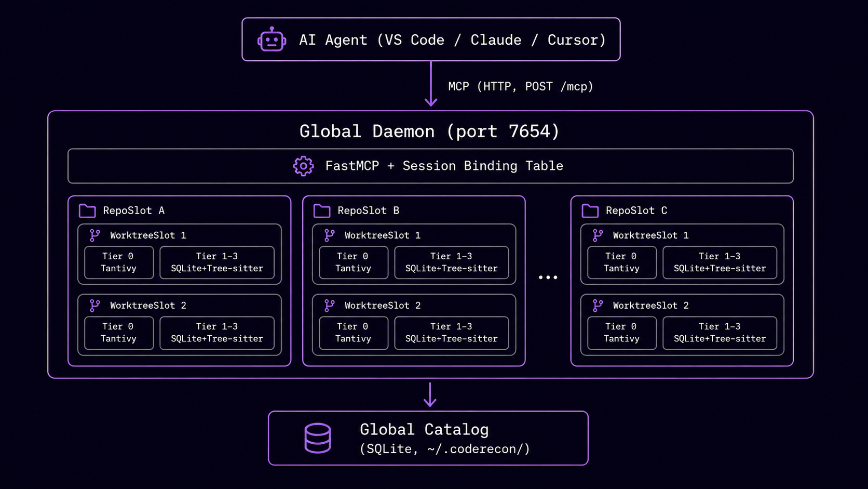Viewport: 868px width, 489px height.
Task: Click the RepoSlot A label
Action: click(x=134, y=210)
